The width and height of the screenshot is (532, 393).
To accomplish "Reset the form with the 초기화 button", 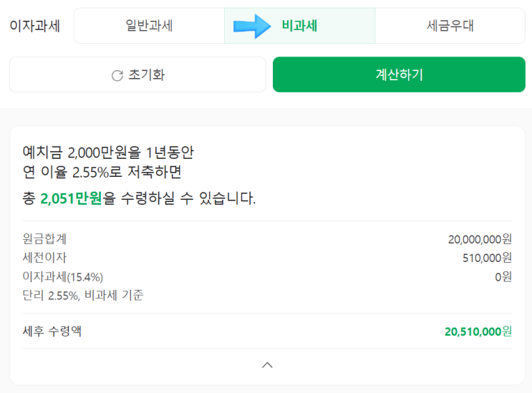I will pos(137,75).
